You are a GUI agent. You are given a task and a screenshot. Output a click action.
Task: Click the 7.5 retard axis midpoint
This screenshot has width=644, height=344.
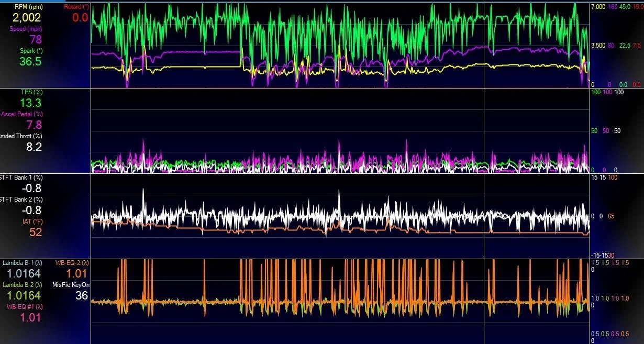(x=637, y=46)
